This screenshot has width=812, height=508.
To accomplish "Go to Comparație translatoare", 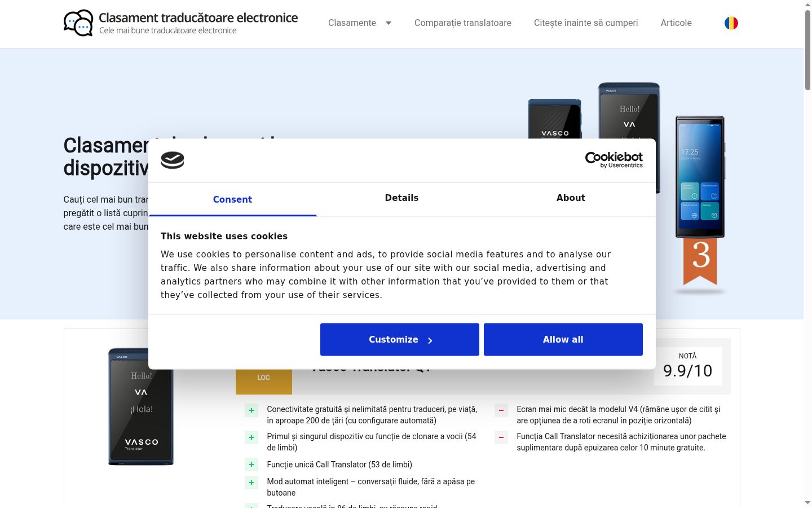I will (463, 23).
